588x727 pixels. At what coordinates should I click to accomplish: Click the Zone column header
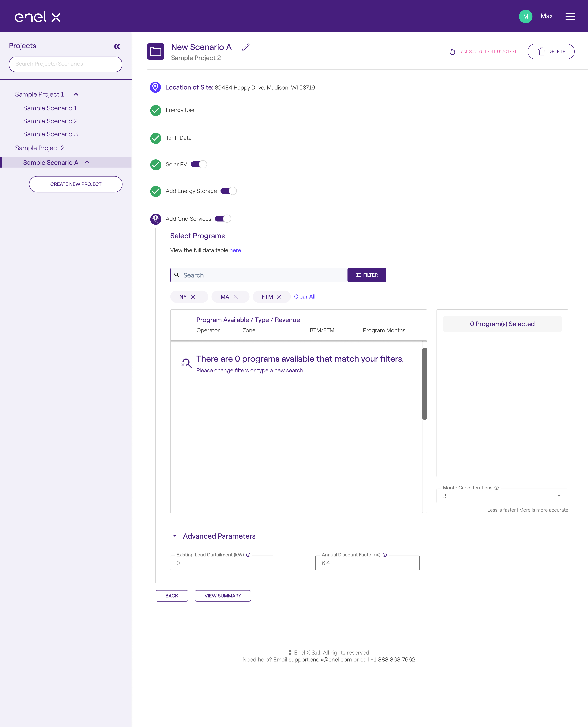249,330
